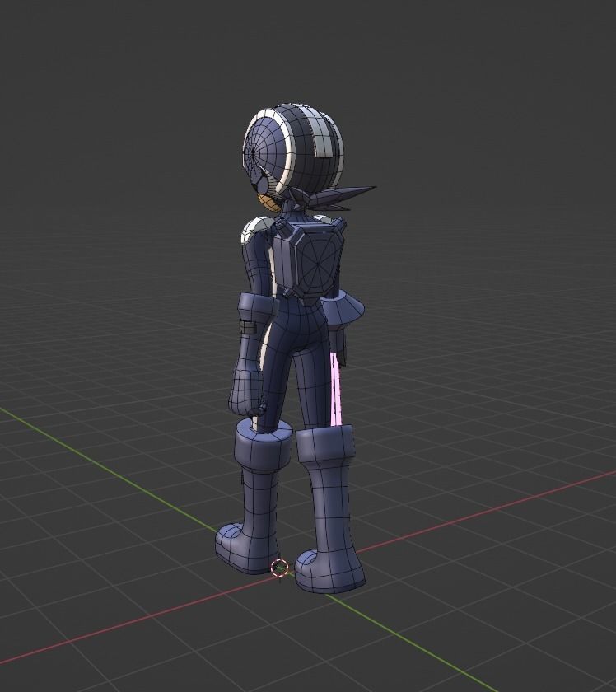Click the orange face area below the helmet

[x=268, y=203]
